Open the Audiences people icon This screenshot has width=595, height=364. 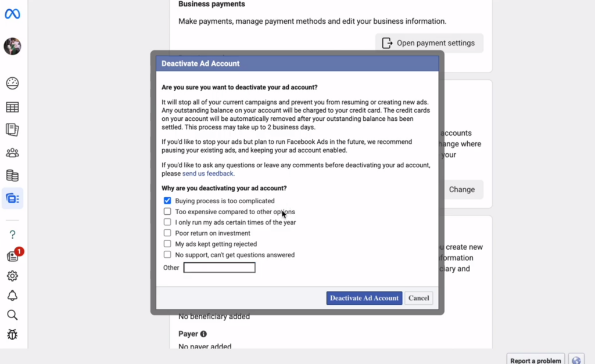click(12, 152)
